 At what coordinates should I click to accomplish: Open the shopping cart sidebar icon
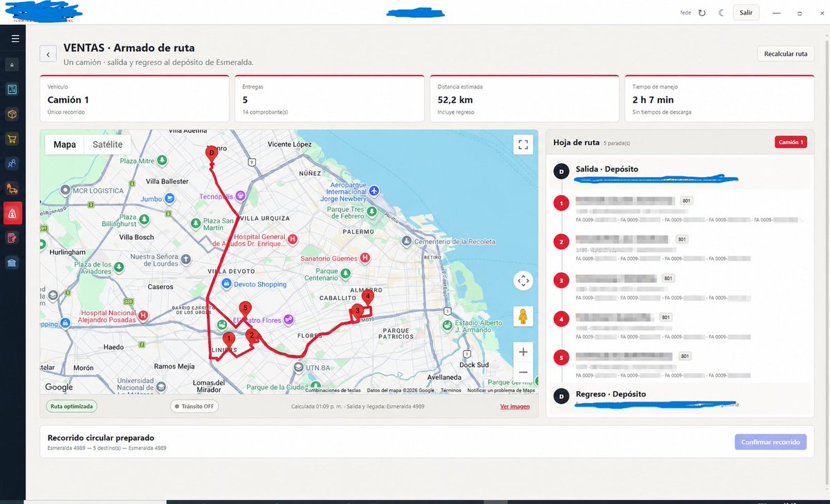[12, 139]
